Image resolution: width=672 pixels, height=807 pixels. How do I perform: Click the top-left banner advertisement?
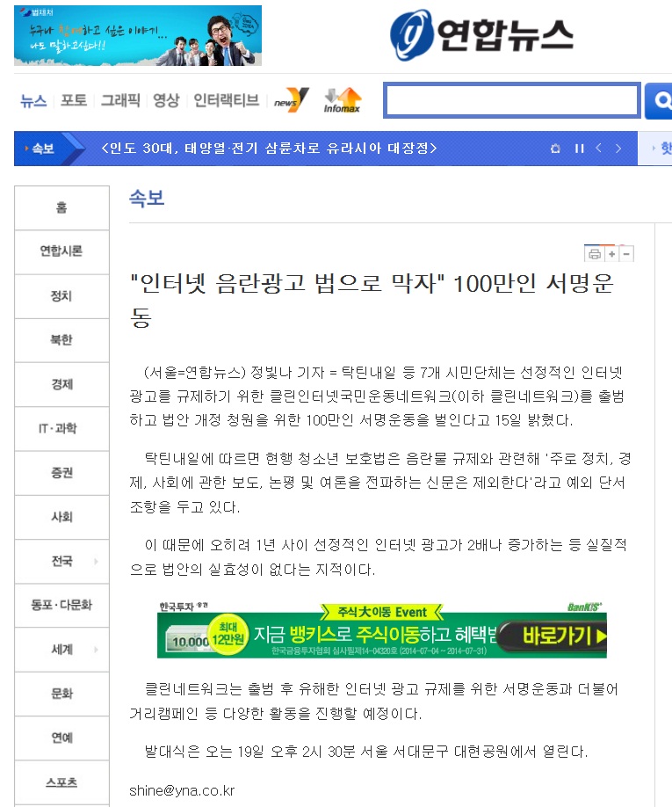point(138,35)
